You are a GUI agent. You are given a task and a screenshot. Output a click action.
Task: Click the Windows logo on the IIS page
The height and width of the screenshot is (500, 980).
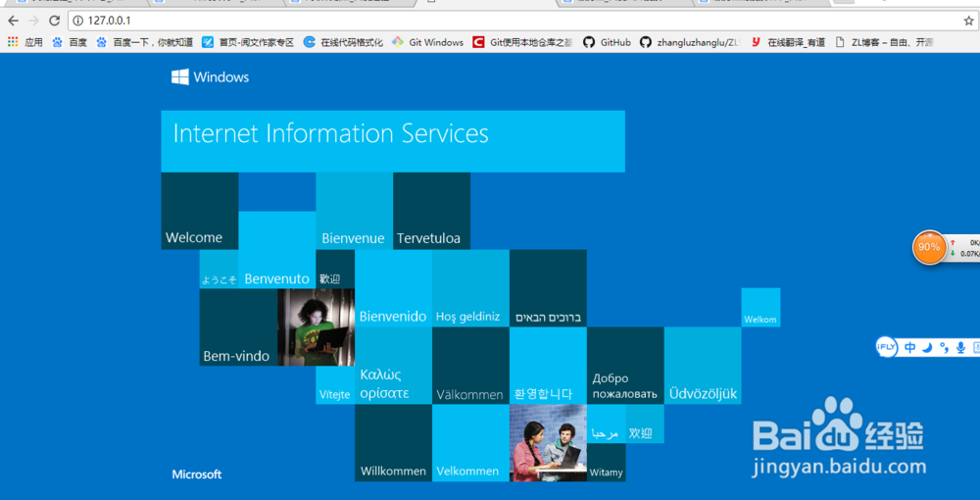(210, 77)
